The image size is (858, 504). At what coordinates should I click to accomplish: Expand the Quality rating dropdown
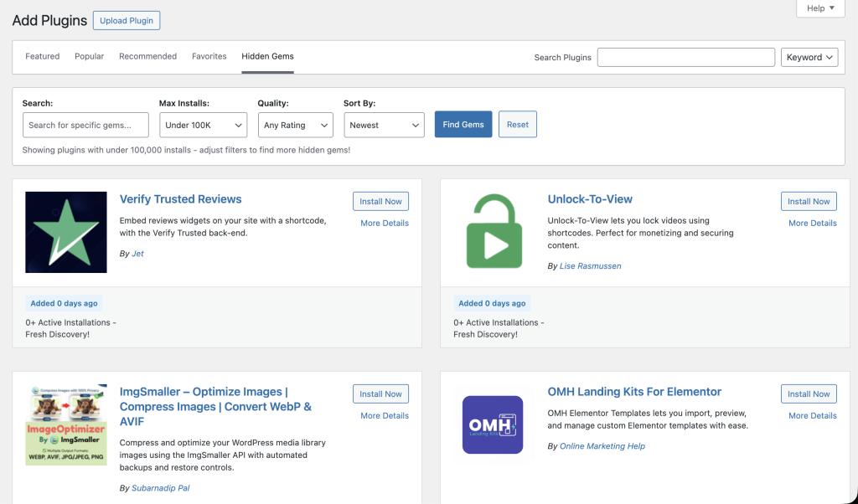pos(296,126)
